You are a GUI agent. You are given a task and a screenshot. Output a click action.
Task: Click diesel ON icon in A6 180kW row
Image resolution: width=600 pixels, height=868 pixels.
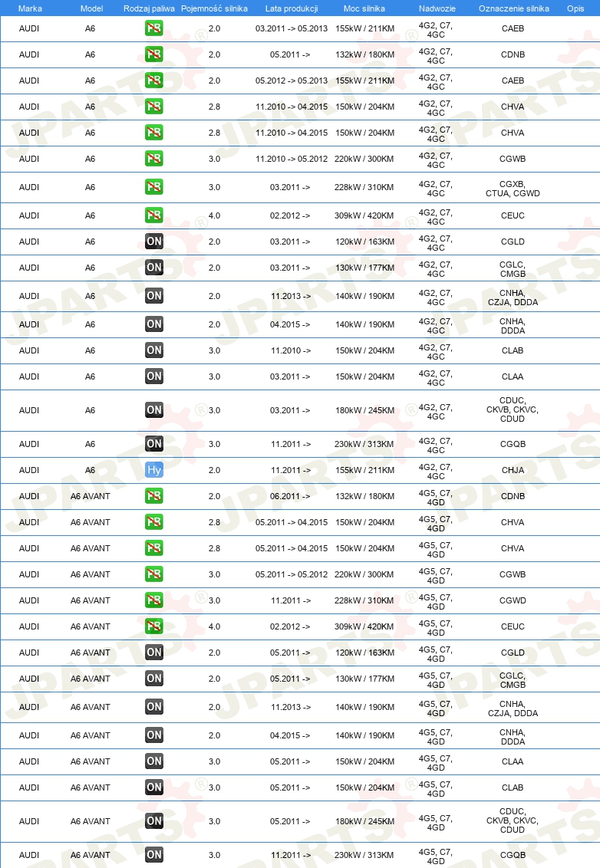point(154,410)
